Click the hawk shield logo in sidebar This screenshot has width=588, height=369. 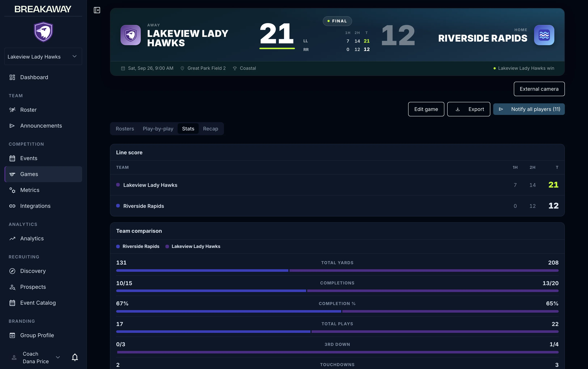[x=43, y=32]
